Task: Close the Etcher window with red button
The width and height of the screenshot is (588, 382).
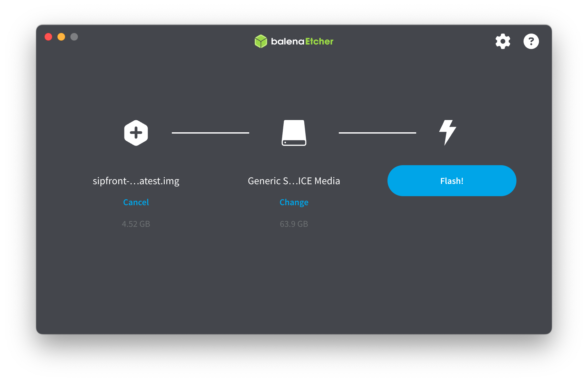Action: (x=48, y=37)
